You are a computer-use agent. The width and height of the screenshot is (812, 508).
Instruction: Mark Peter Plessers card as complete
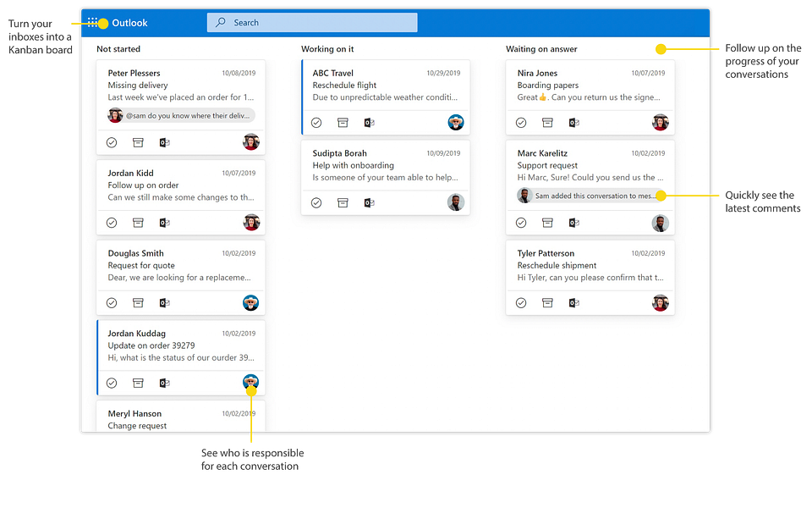[x=112, y=142]
